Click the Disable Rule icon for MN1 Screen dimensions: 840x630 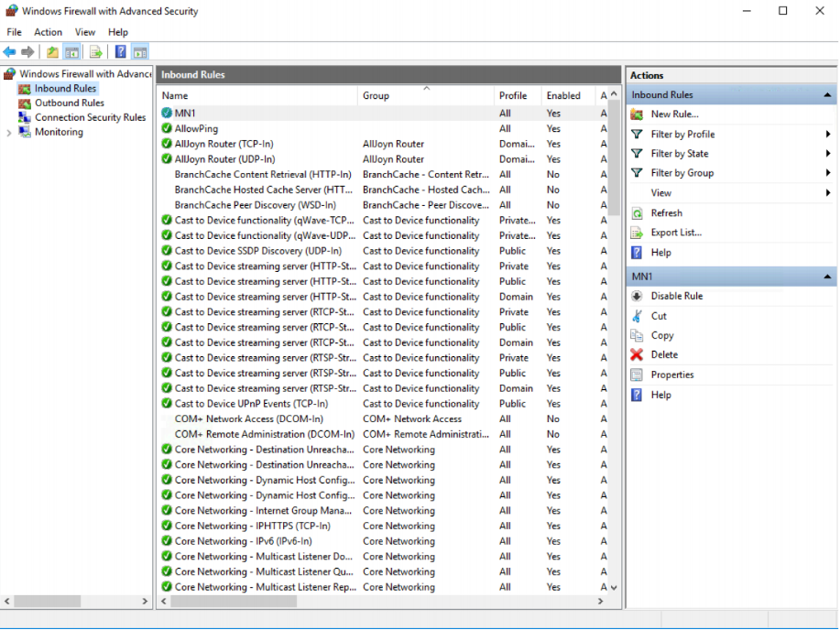pyautogui.click(x=637, y=297)
